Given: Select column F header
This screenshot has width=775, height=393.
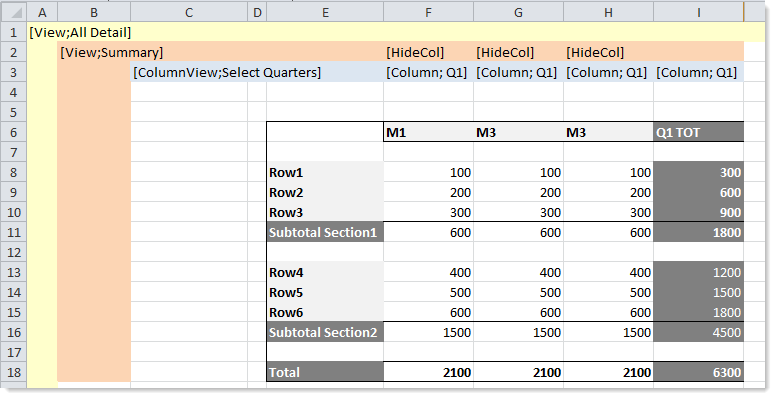Looking at the screenshot, I should pyautogui.click(x=428, y=12).
